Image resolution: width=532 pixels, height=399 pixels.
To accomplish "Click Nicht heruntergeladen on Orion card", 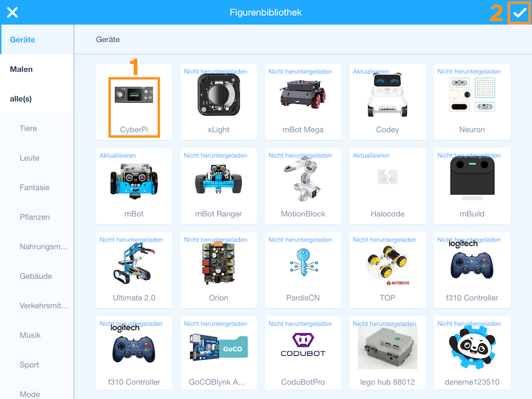I will (215, 240).
